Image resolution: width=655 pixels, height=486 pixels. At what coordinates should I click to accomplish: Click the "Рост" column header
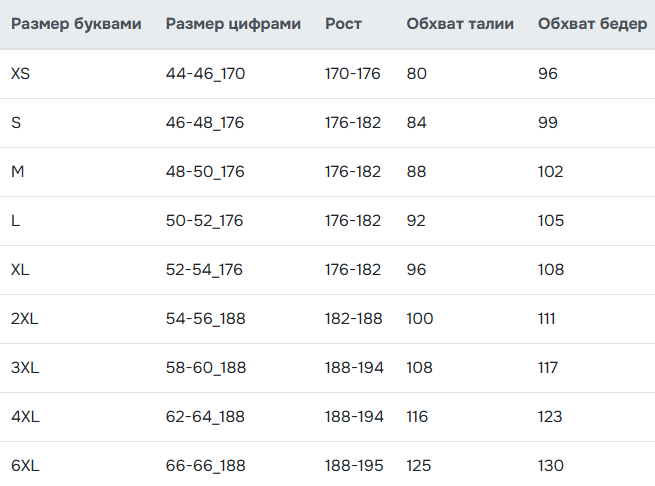tap(343, 24)
